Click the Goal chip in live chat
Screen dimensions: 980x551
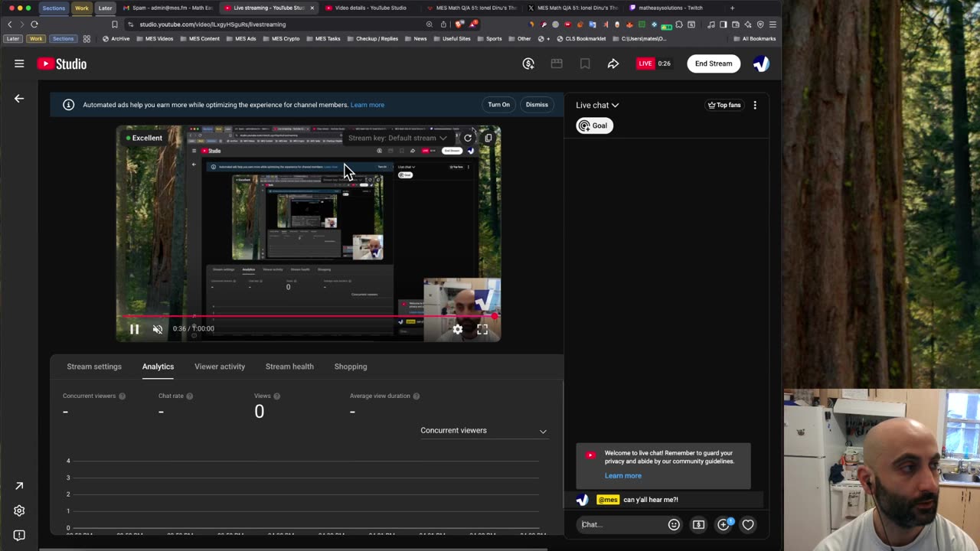(594, 126)
